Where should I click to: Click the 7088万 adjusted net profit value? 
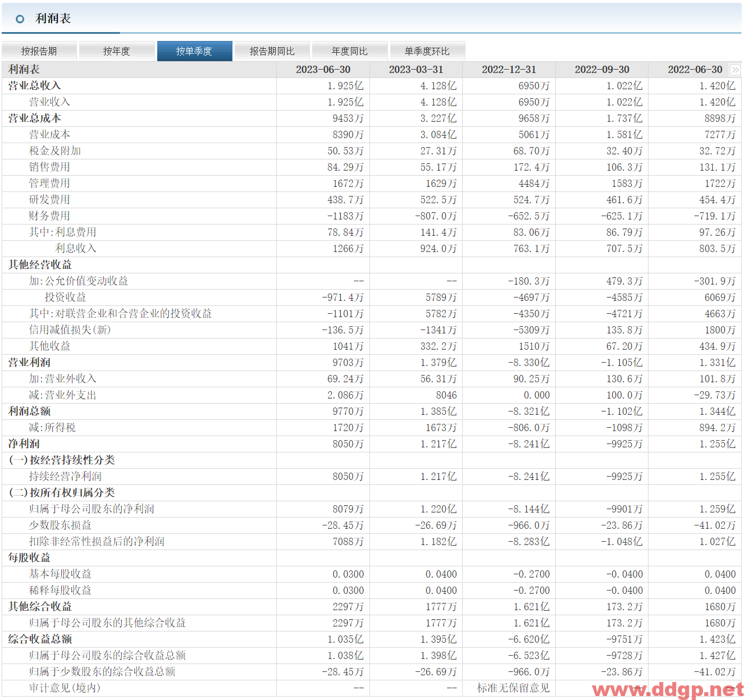tap(348, 542)
